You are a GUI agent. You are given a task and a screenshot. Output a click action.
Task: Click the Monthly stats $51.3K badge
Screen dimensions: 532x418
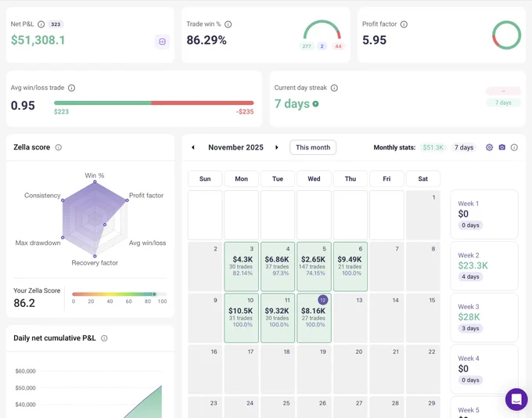tap(433, 147)
